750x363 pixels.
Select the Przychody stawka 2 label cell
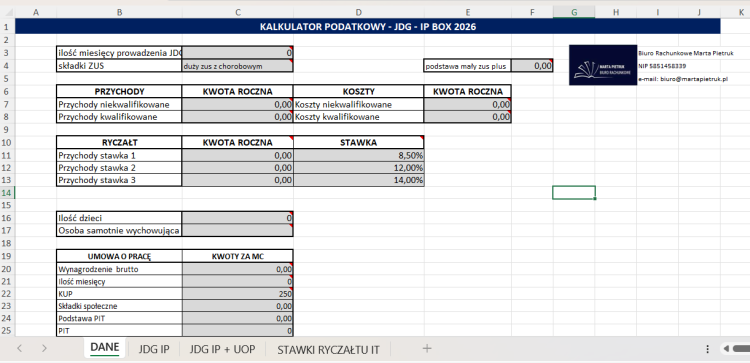[119, 167]
